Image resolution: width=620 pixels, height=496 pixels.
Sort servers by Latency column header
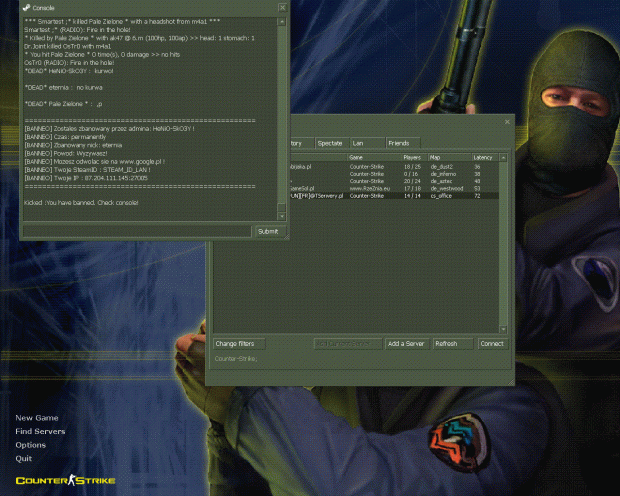click(485, 157)
